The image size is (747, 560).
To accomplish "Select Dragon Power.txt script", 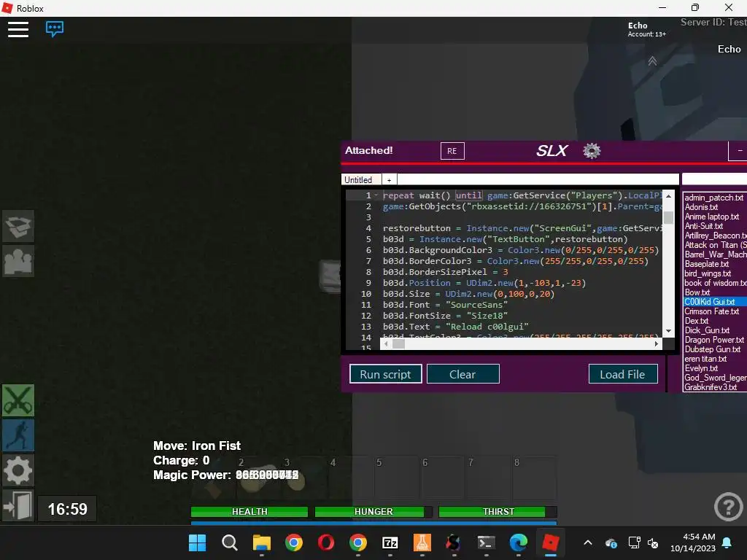I will pos(715,340).
